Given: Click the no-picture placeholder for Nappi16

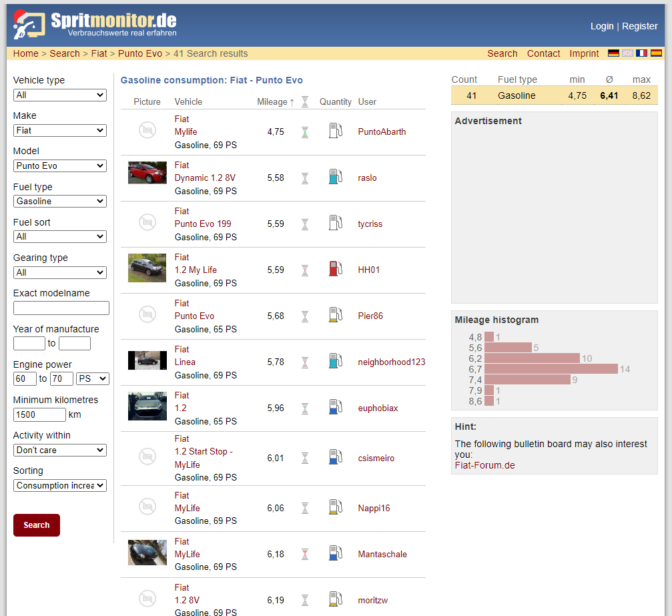Looking at the screenshot, I should [147, 507].
